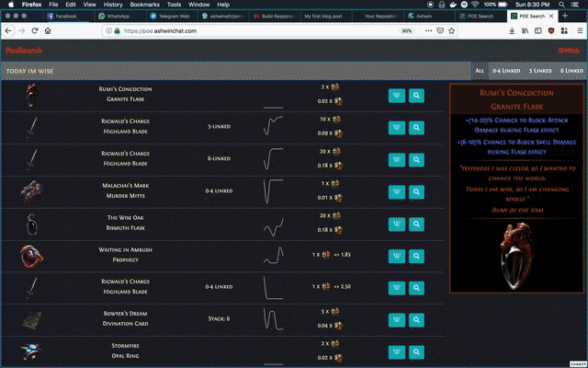Reload the page in Firefox
Viewport: 588px width, 368px height.
(35, 30)
